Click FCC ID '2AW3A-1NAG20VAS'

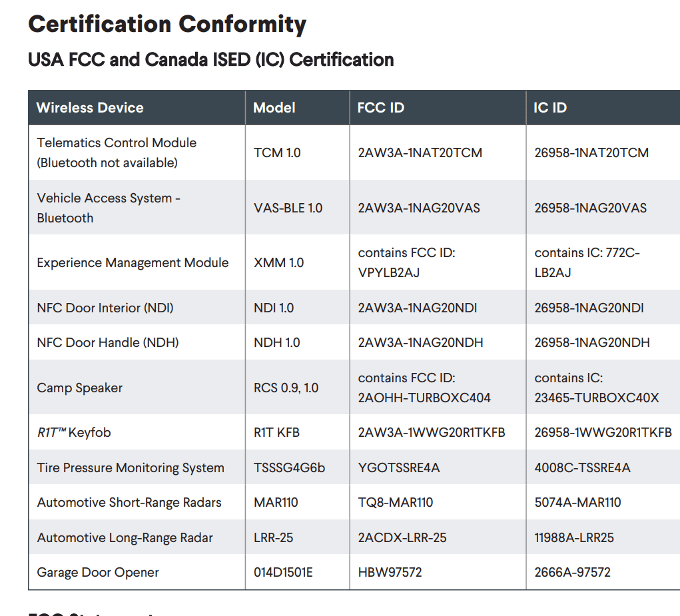[x=419, y=208]
